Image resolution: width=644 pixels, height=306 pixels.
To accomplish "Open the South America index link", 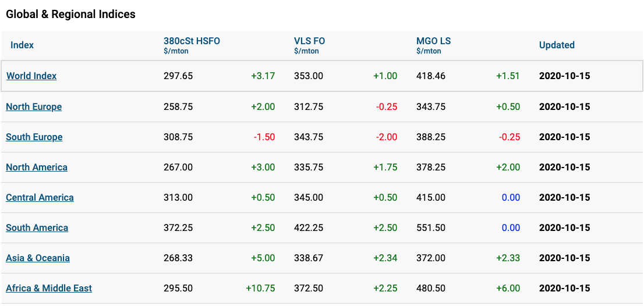I will pyautogui.click(x=37, y=227).
